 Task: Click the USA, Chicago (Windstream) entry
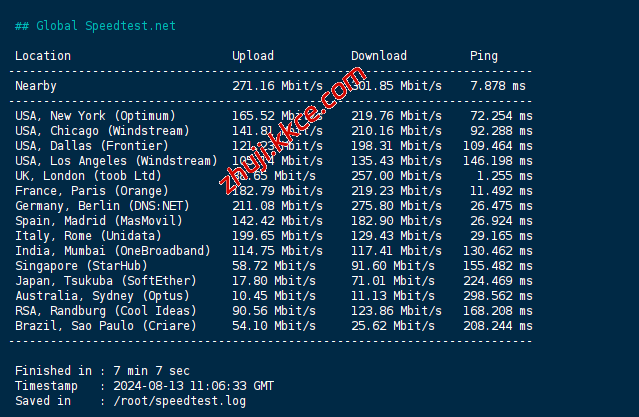point(102,131)
